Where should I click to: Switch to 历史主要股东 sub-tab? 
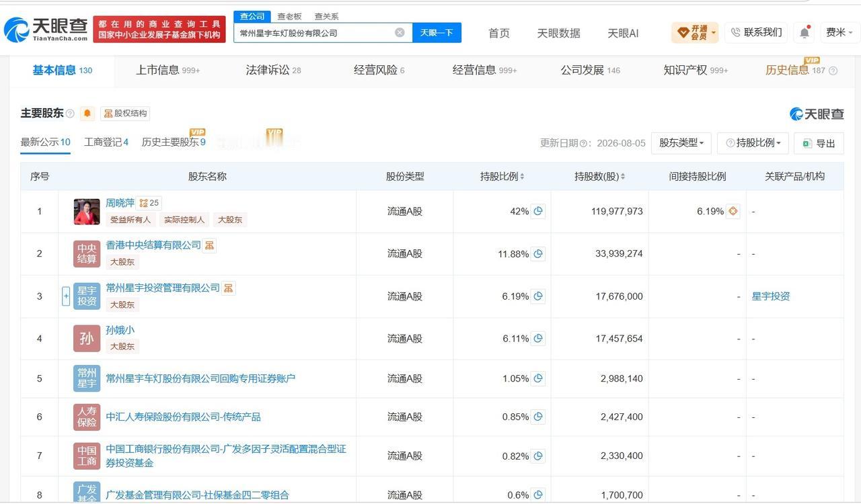click(174, 142)
